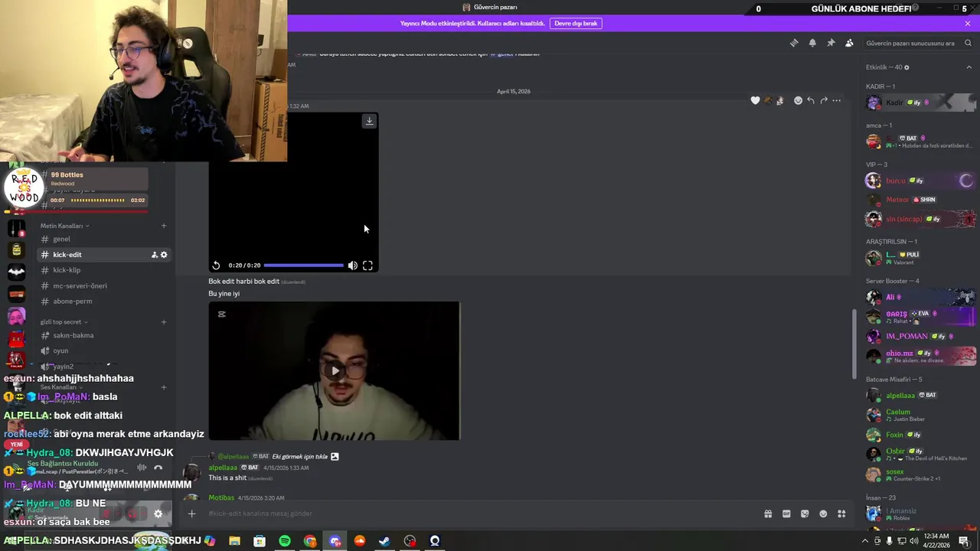This screenshot has height=551, width=980.
Task: Open File Explorer from the taskbar
Action: coord(234,541)
